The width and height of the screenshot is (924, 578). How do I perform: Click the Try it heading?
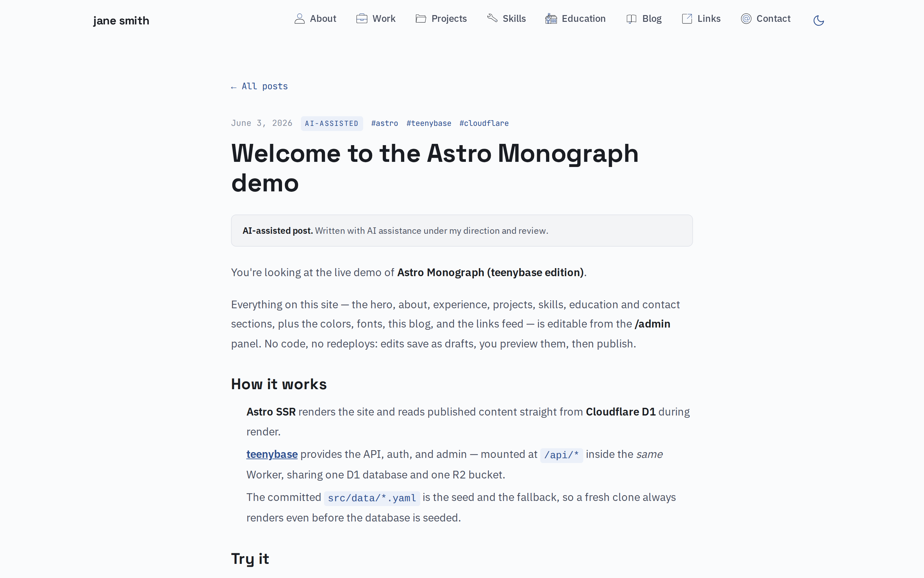point(250,559)
